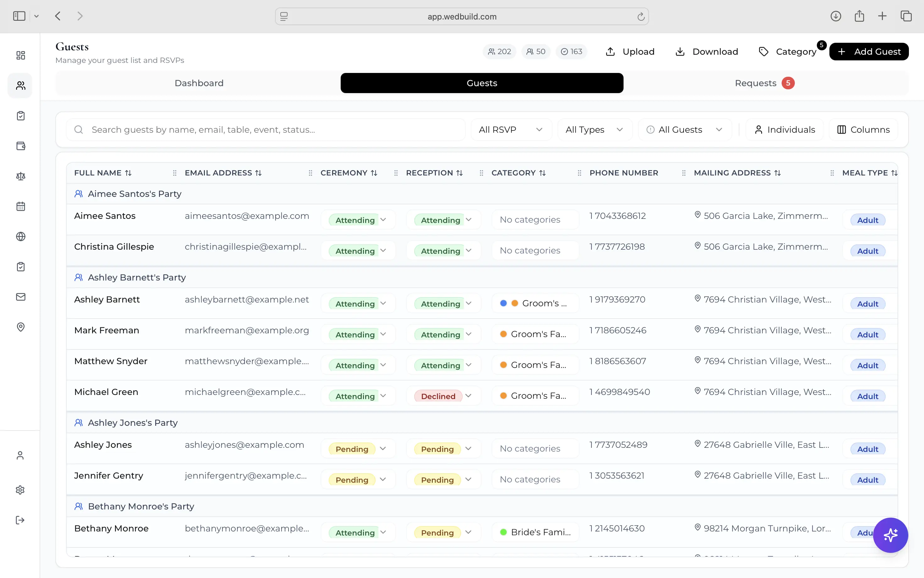This screenshot has width=924, height=578.
Task: Switch to the Requests tab
Action: pos(765,83)
